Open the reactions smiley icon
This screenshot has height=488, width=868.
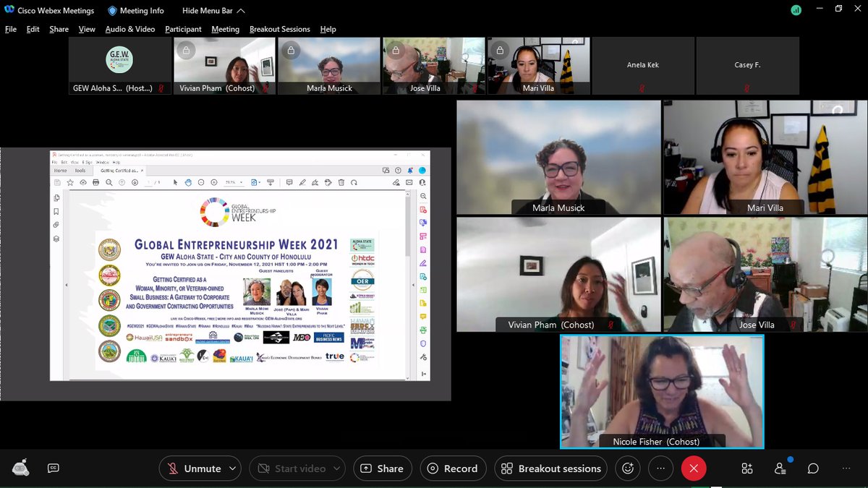628,468
